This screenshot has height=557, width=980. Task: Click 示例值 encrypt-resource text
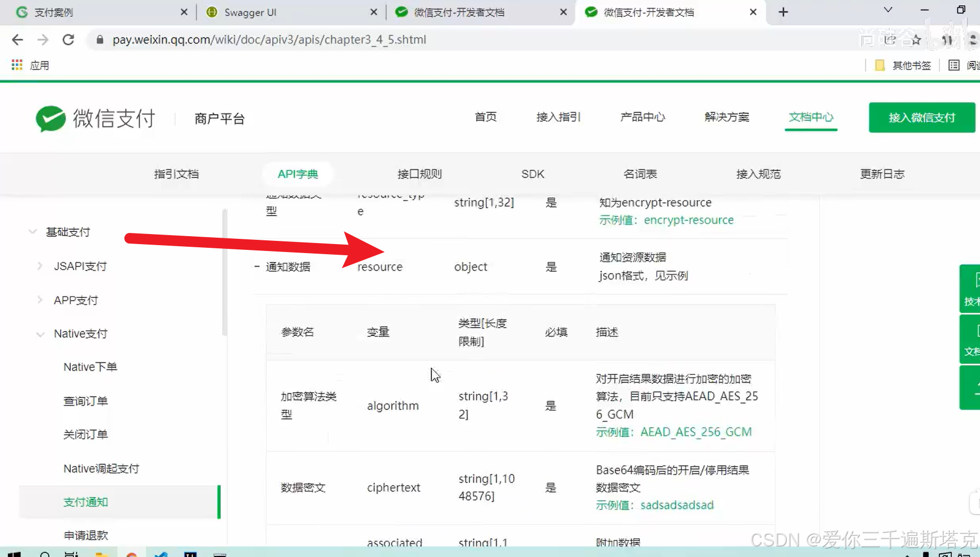tap(666, 220)
